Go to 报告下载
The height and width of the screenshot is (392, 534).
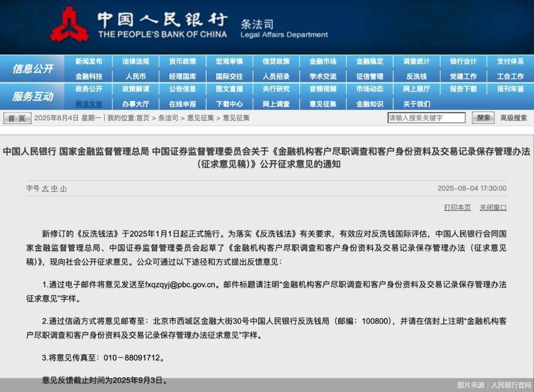coord(464,89)
